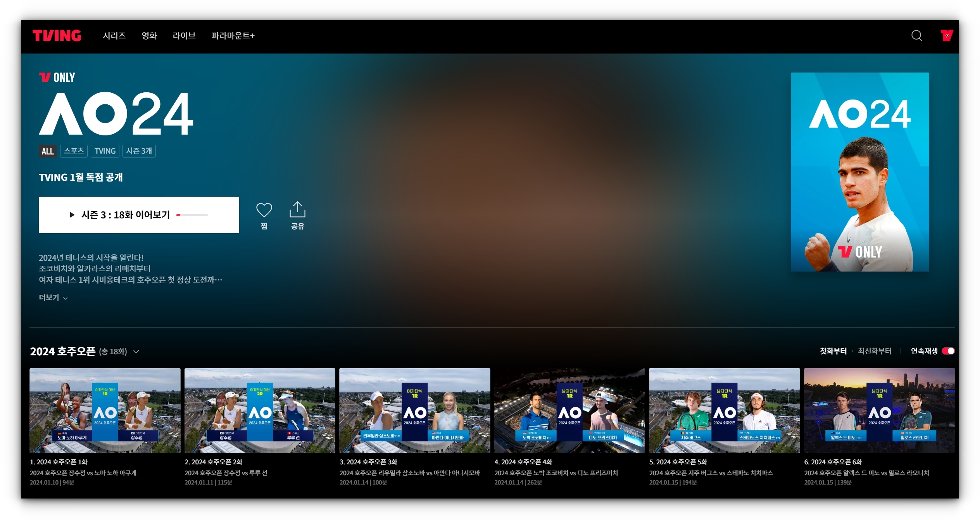The height and width of the screenshot is (521, 980).
Task: Click the AO24 poster image
Action: pyautogui.click(x=859, y=172)
